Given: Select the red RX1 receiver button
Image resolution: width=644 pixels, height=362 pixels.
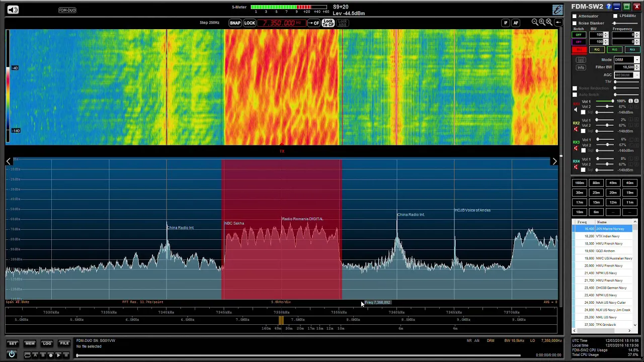Looking at the screenshot, I should tap(579, 50).
